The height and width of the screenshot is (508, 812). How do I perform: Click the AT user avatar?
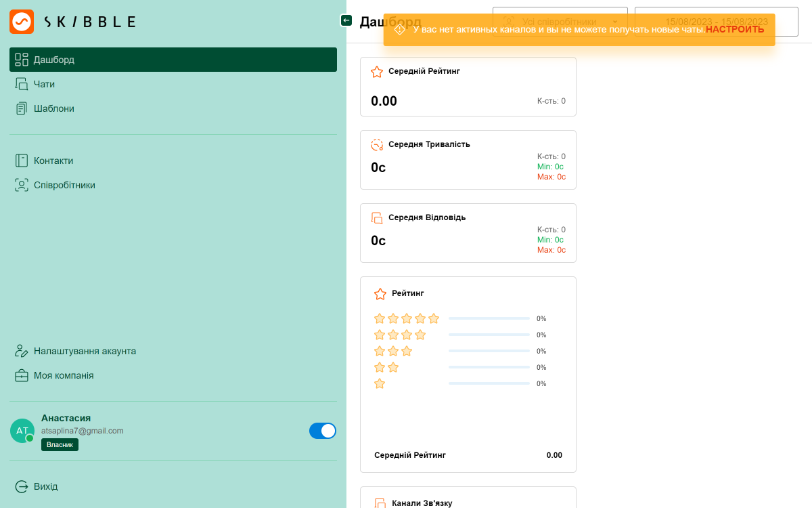coord(22,431)
